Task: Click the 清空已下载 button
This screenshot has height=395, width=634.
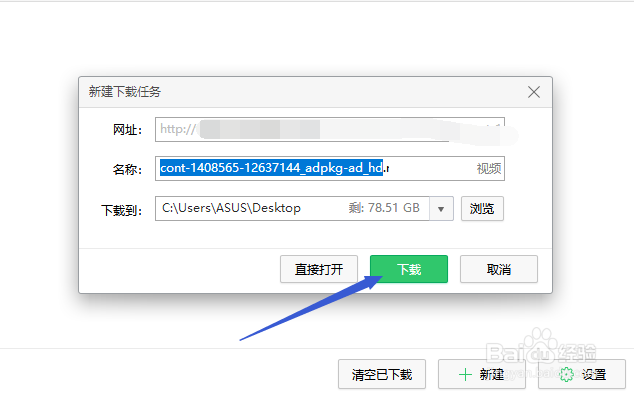Action: (x=382, y=374)
